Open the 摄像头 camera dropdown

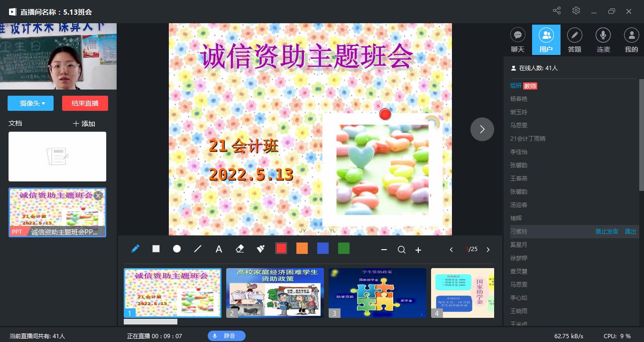[x=30, y=103]
